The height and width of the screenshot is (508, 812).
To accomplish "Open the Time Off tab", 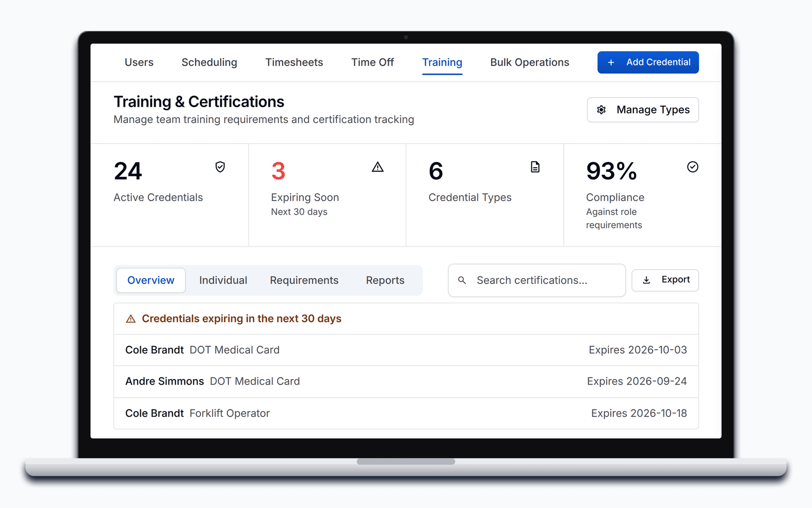I will click(373, 62).
